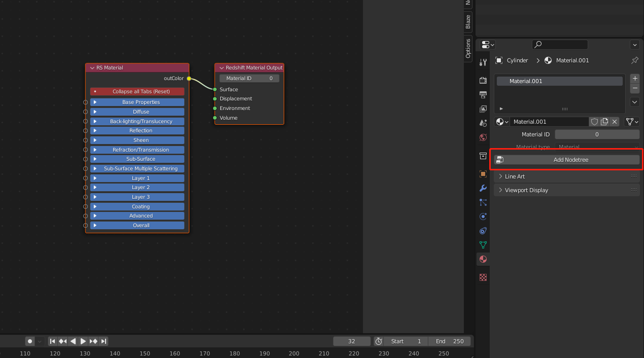Click Collapse all Tabs (Reset) button
Image resolution: width=644 pixels, height=358 pixels.
pos(137,92)
